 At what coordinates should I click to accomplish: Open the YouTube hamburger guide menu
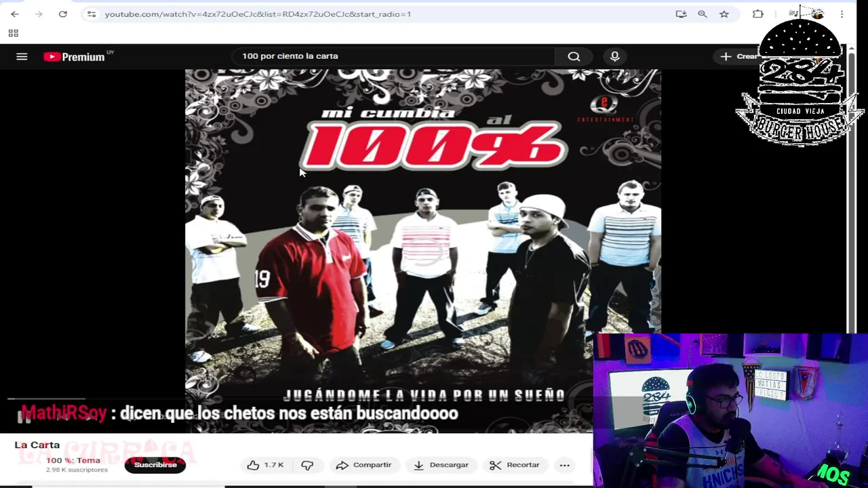coord(22,57)
